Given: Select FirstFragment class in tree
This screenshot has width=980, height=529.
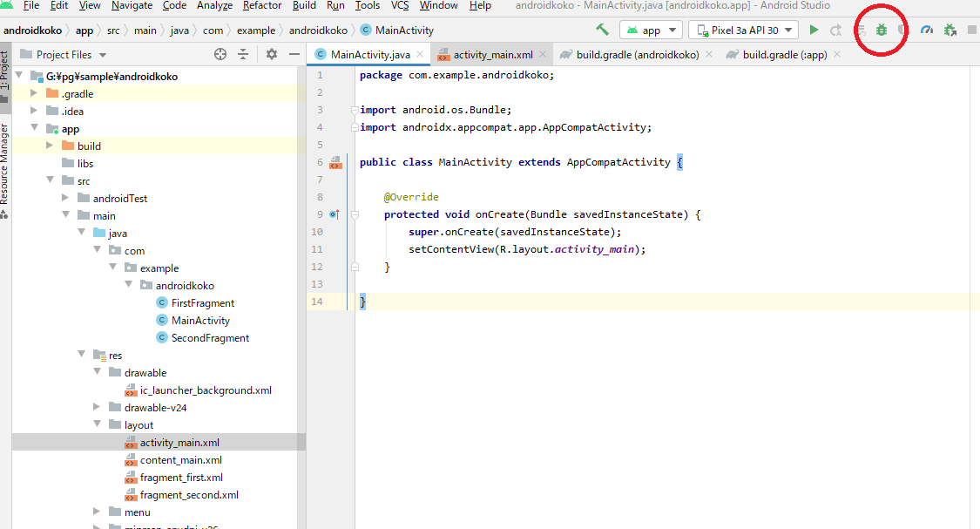Looking at the screenshot, I should (202, 302).
